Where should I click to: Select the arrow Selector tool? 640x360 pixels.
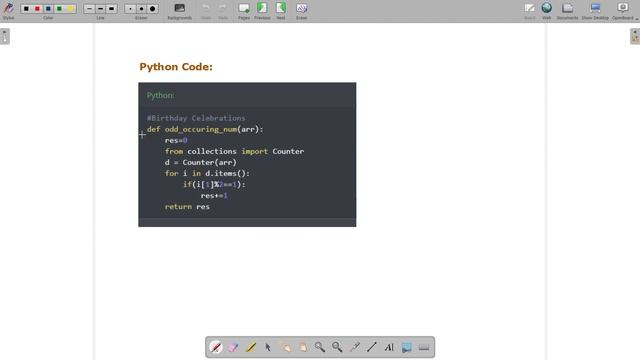coord(268,347)
